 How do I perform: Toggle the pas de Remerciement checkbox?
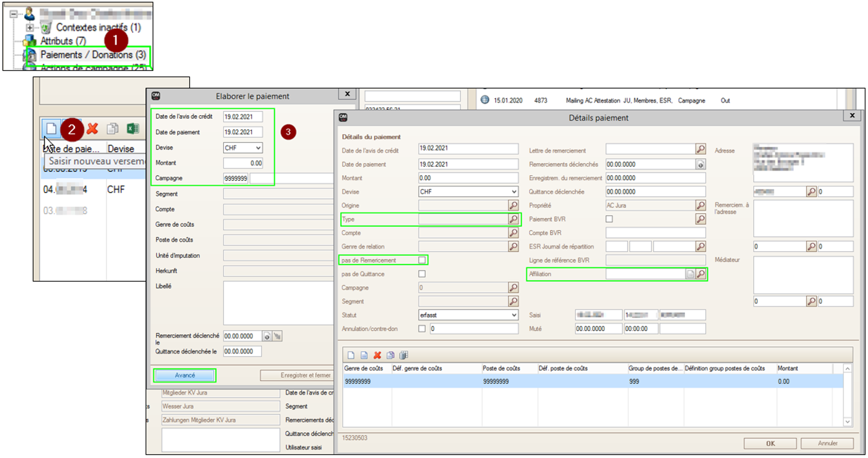422,260
